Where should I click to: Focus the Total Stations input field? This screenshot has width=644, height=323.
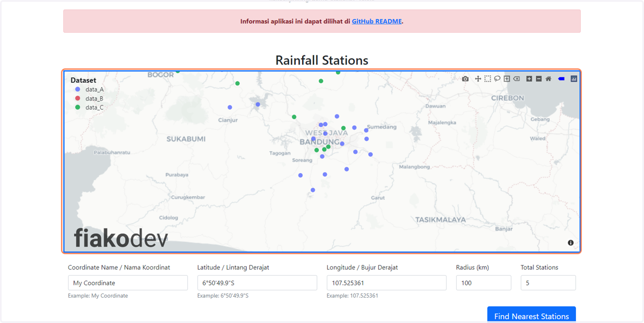548,283
